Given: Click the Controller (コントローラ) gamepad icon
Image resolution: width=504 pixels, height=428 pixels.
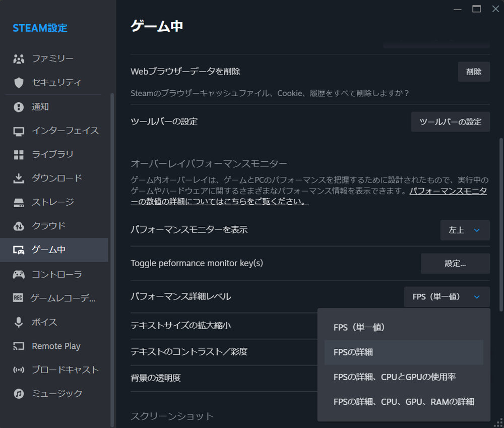Looking at the screenshot, I should pos(19,275).
